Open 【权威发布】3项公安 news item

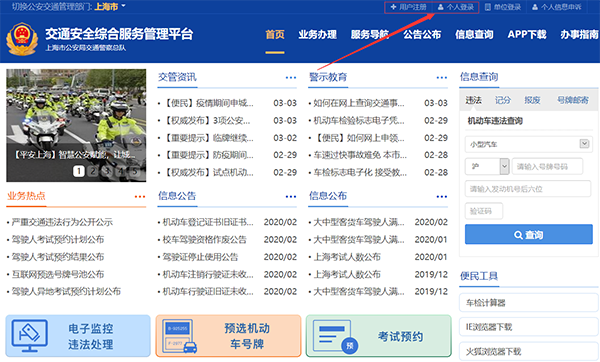click(x=207, y=121)
